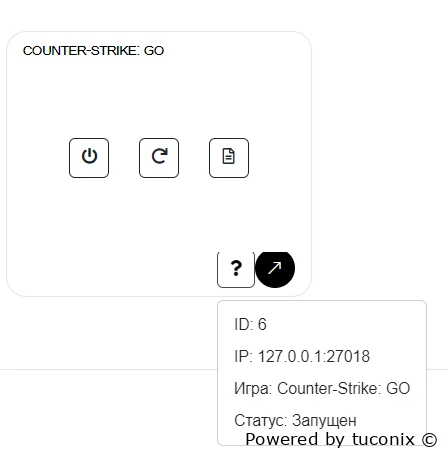Select the COUNTER-STRIKE: GO card title

point(93,51)
